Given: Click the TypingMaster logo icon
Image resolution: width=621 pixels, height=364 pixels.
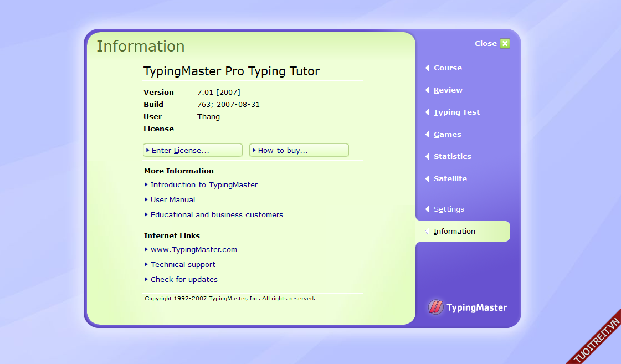Looking at the screenshot, I should (435, 307).
